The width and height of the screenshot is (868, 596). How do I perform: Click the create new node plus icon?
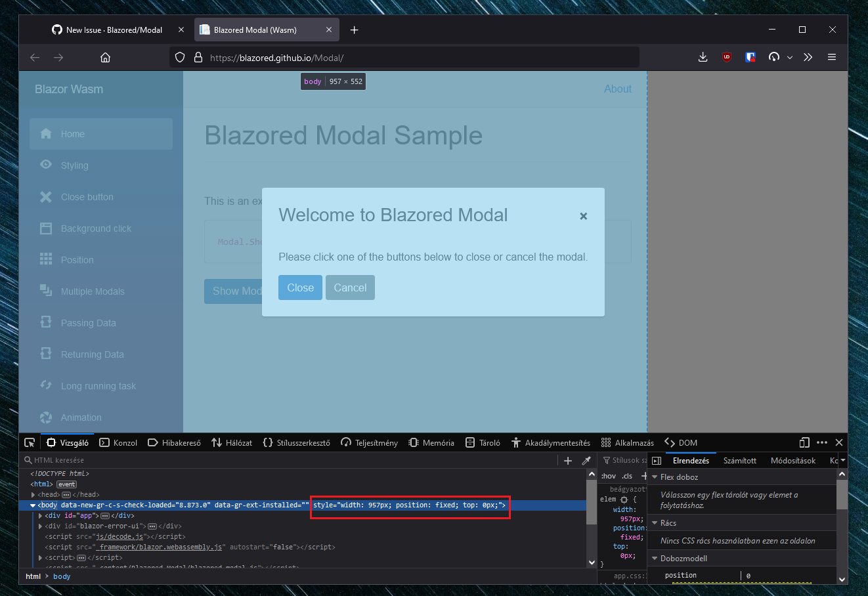tap(568, 461)
